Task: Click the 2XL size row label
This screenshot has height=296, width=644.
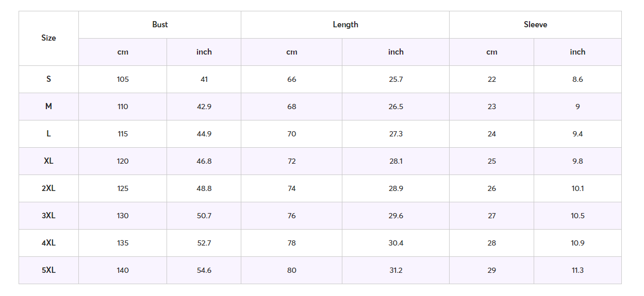Action: point(48,188)
